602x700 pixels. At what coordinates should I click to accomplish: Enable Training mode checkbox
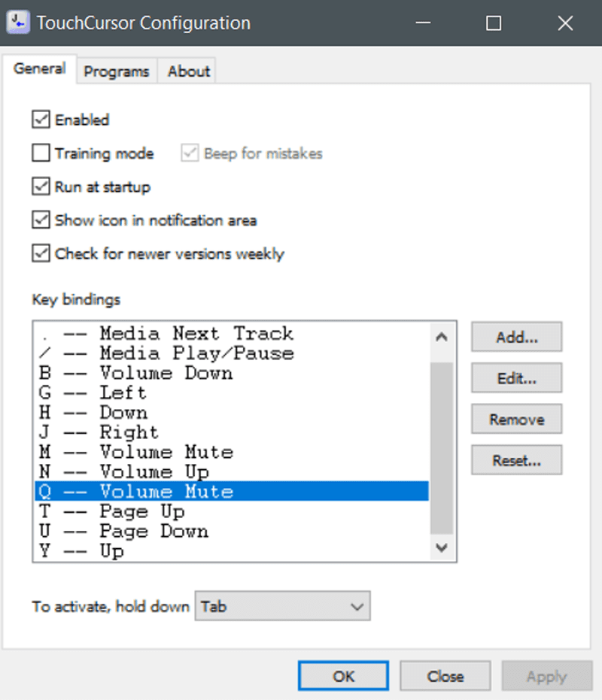41,153
